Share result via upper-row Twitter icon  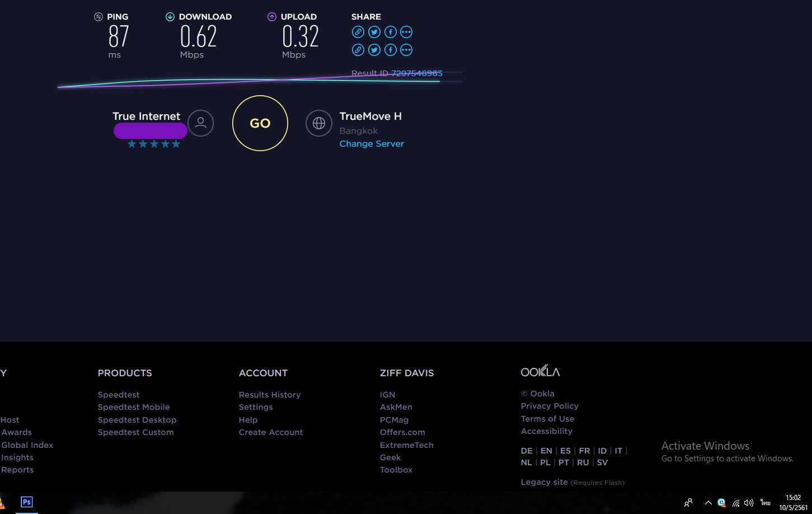374,32
